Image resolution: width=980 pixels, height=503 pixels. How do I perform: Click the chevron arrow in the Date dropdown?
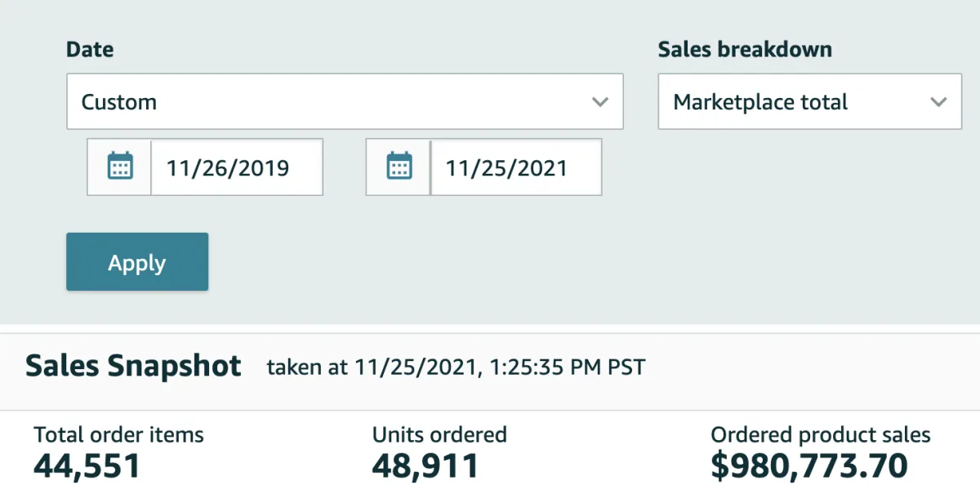click(600, 102)
